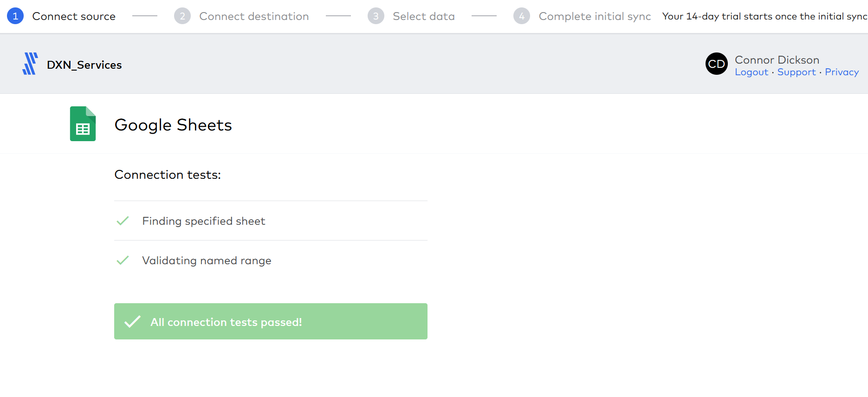Click the checkmark beside Validating named range
Screen dimensions: 868x397
click(x=123, y=260)
